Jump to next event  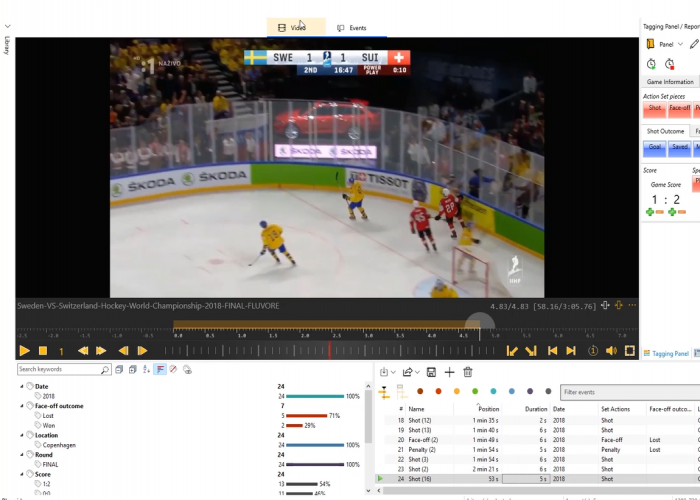pos(571,351)
